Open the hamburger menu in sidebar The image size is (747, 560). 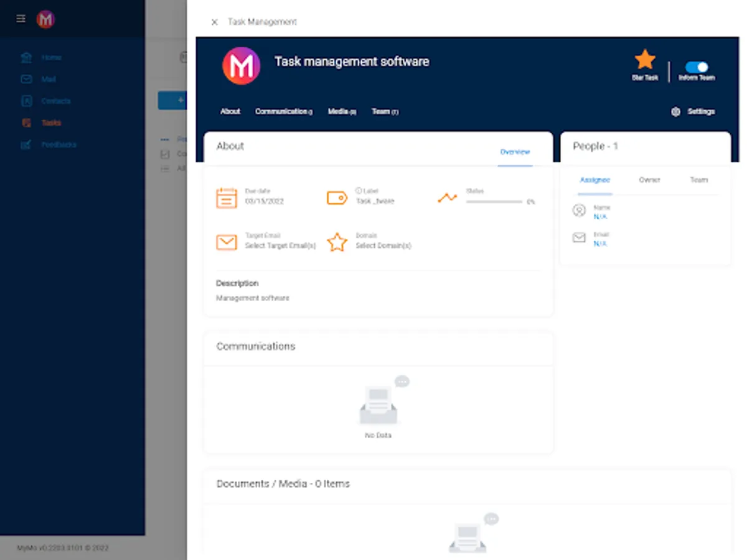point(21,19)
